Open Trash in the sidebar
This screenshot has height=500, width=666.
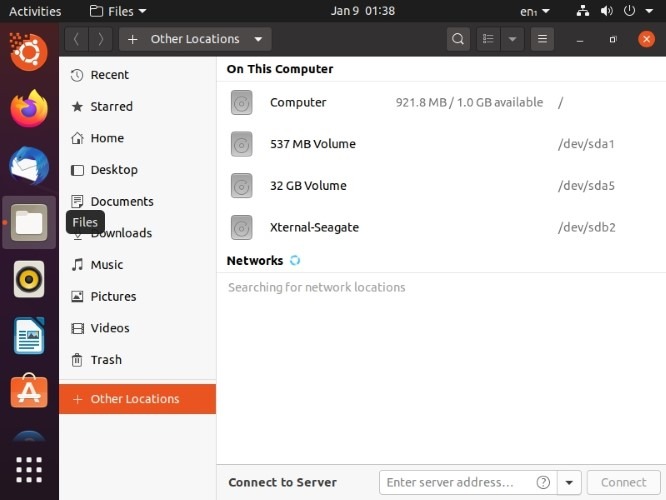click(x=137, y=360)
